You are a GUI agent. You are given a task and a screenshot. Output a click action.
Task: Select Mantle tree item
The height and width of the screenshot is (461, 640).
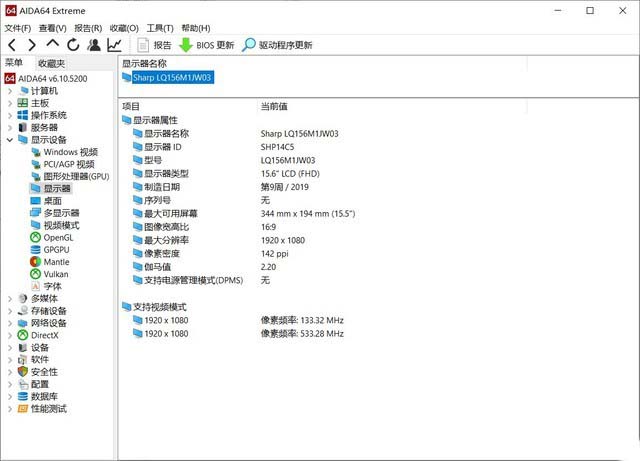coord(56,262)
